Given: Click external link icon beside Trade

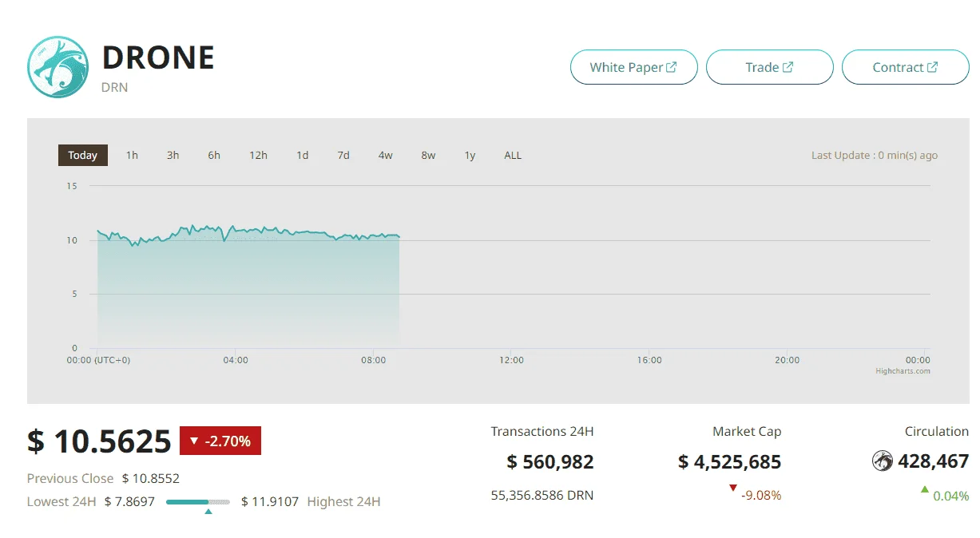Looking at the screenshot, I should coord(788,67).
